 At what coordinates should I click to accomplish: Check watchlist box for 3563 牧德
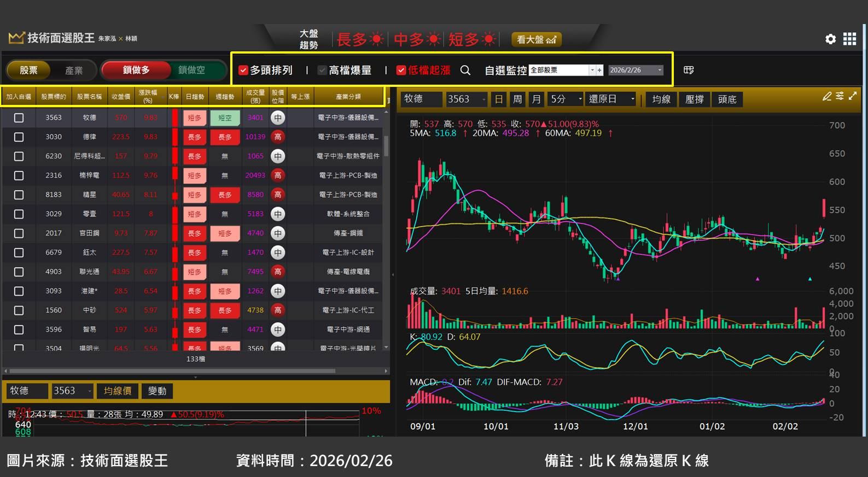click(x=19, y=117)
